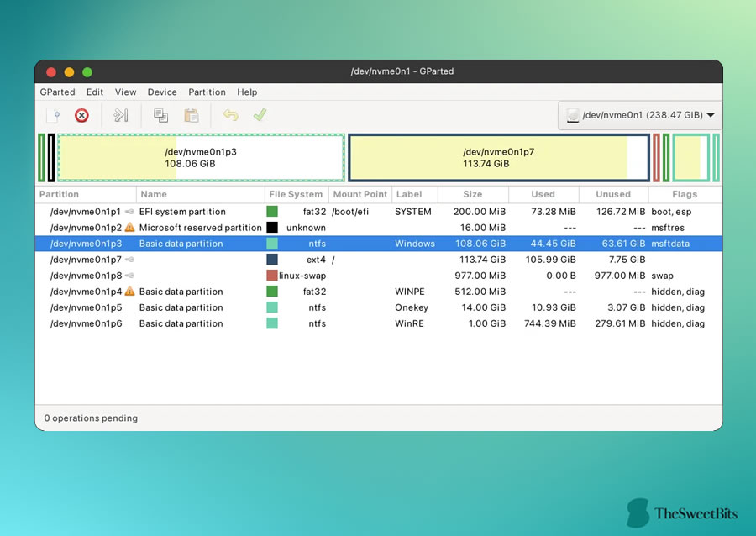Click the Paste partition clipboard icon
Image resolution: width=756 pixels, height=536 pixels.
coord(192,115)
